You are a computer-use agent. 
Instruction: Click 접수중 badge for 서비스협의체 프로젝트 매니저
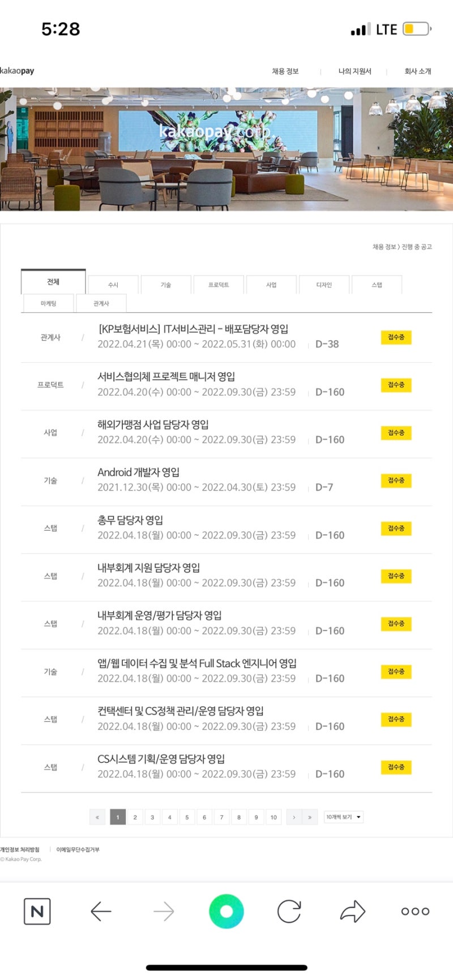(x=396, y=385)
